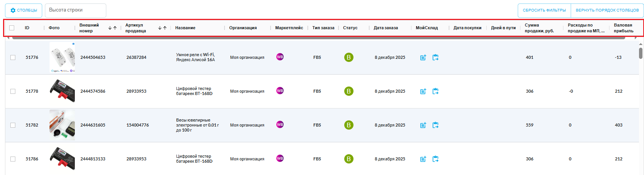Viewport: 644px width, 175px height.
Task: Click the Дата заказа column header
Action: (x=386, y=28)
